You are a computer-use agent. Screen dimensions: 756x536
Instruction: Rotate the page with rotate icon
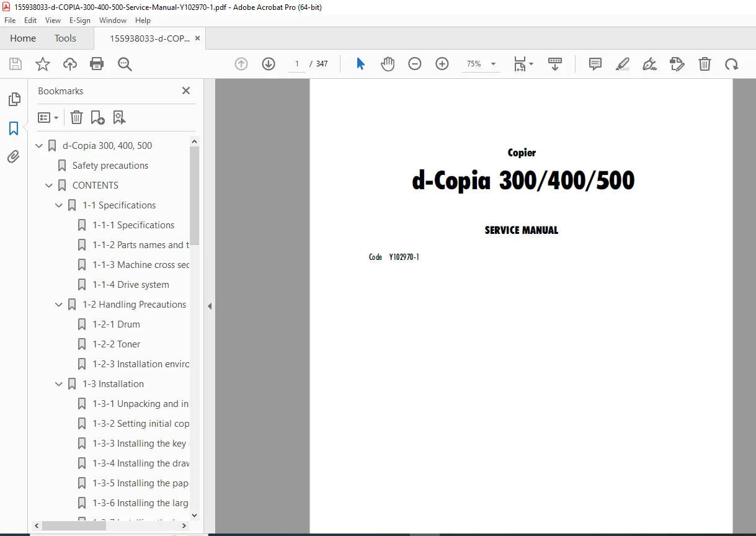coord(732,64)
